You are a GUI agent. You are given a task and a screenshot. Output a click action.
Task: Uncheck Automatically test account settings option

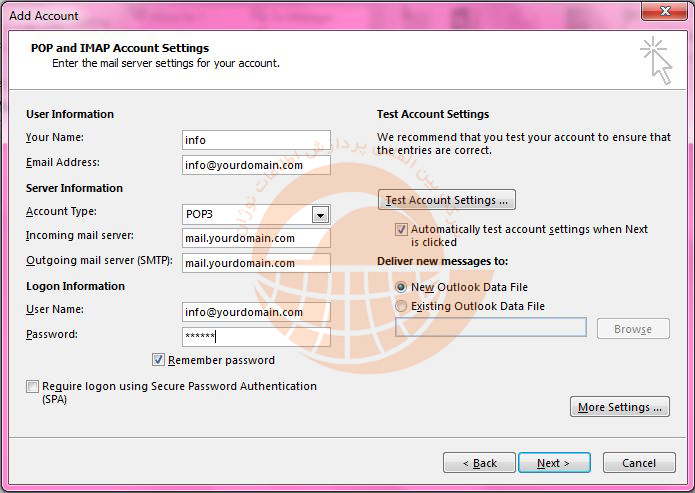[402, 230]
